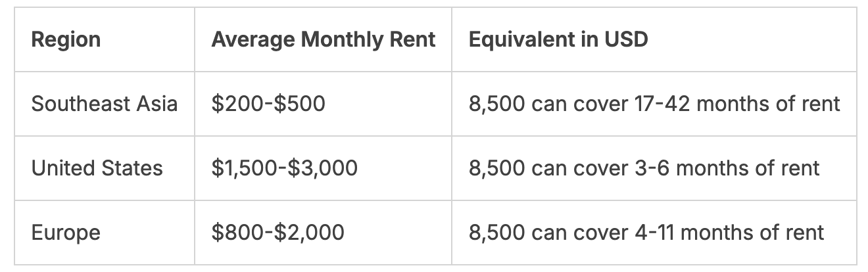The width and height of the screenshot is (868, 272).
Task: Select the Southeast Asia cell
Action: pyautogui.click(x=105, y=104)
